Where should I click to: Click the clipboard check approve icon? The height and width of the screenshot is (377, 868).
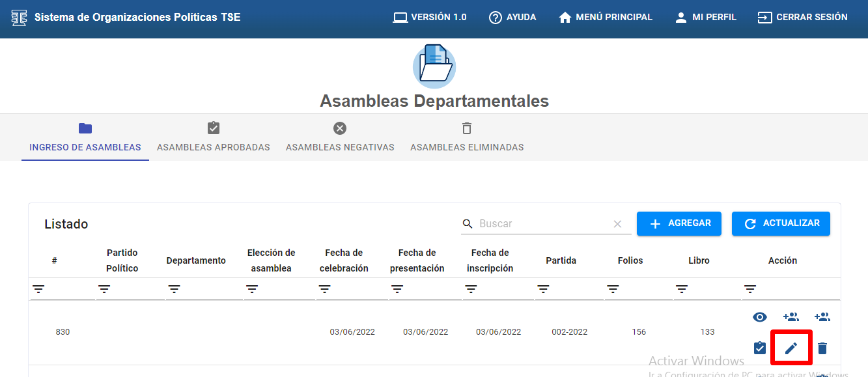tap(759, 348)
